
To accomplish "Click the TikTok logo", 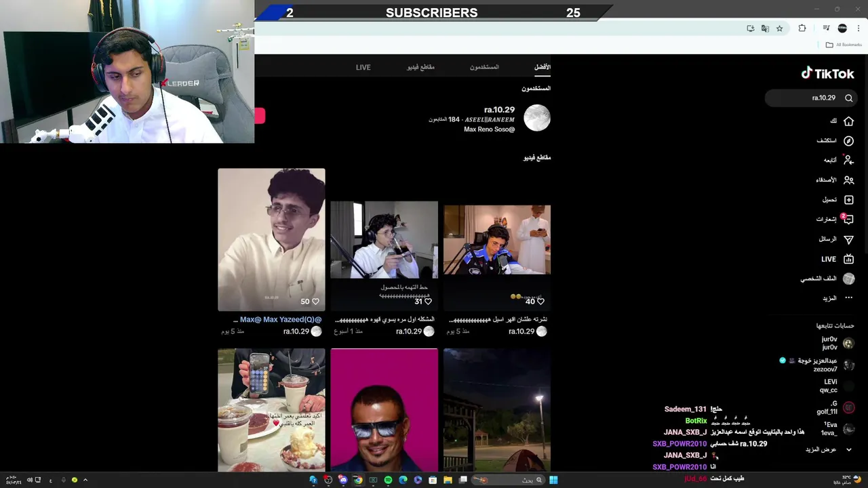I will [828, 73].
